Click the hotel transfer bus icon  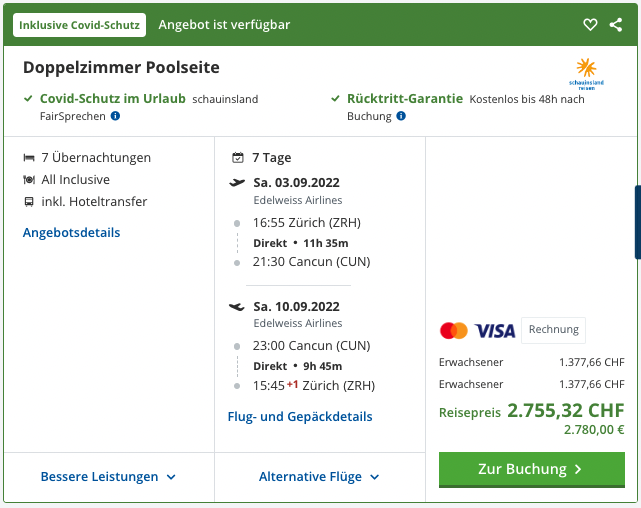29,202
